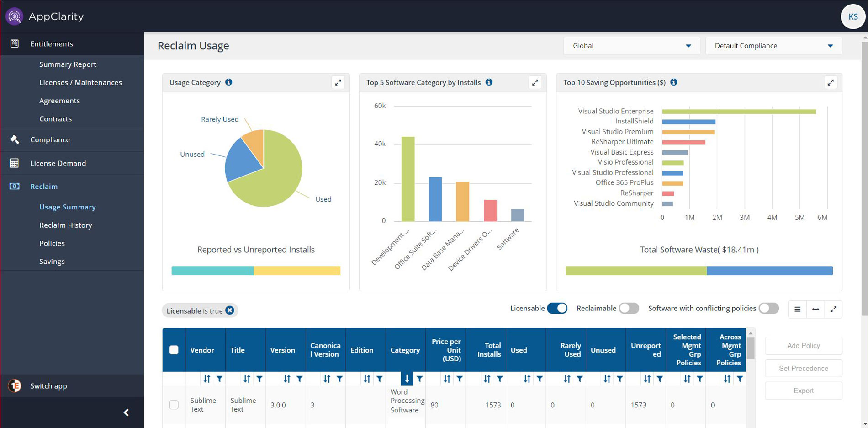Expand the Usage Category chart
The height and width of the screenshot is (428, 868).
coord(338,82)
